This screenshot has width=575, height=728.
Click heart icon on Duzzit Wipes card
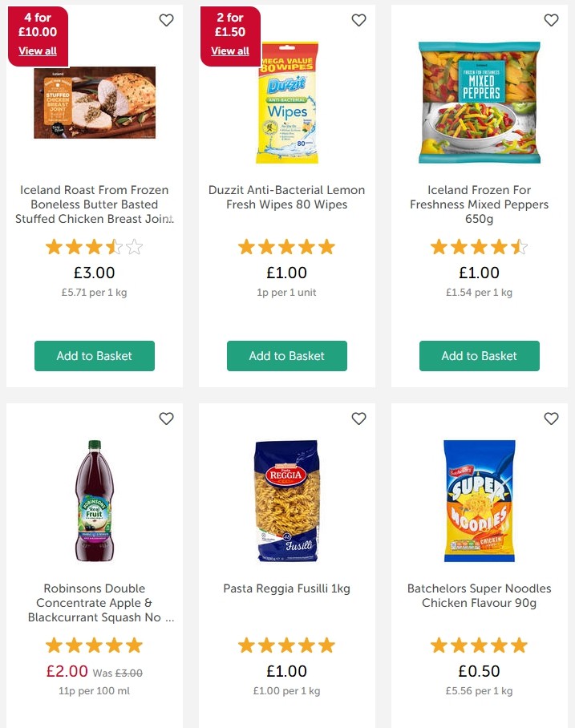tap(358, 20)
